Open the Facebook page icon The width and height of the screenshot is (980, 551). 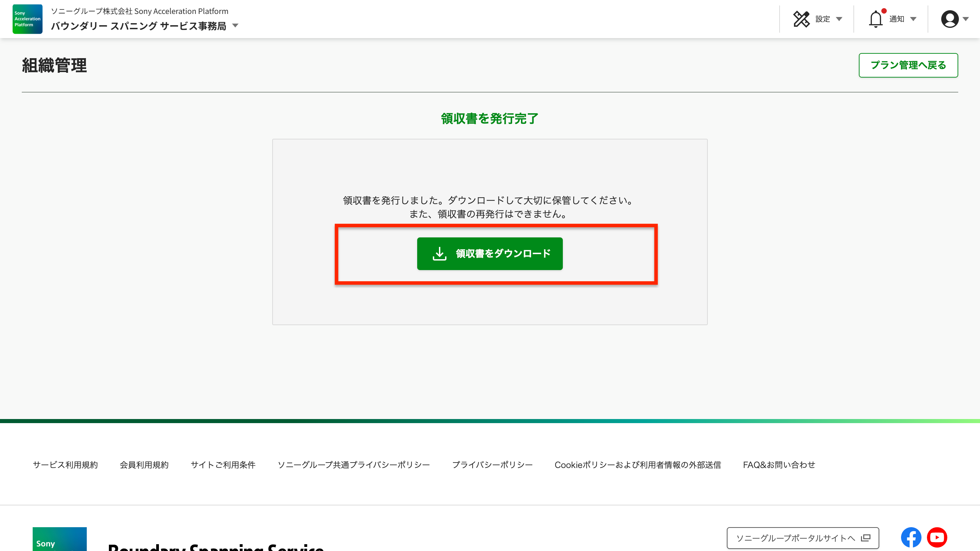[911, 537]
